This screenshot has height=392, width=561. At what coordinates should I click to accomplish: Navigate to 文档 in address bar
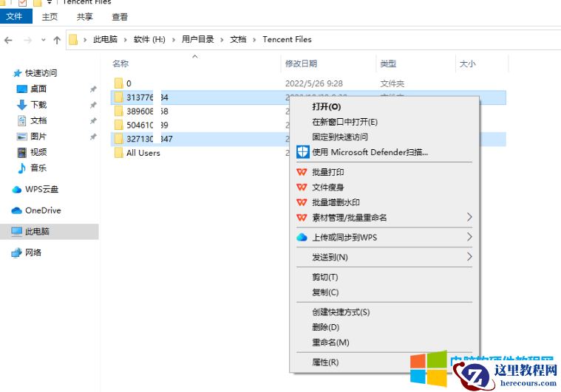coord(238,39)
